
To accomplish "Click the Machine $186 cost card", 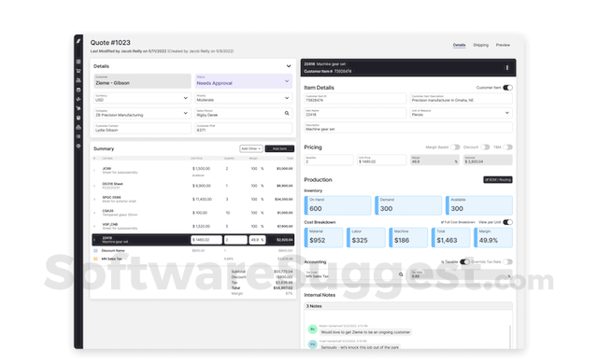I will pyautogui.click(x=408, y=237).
